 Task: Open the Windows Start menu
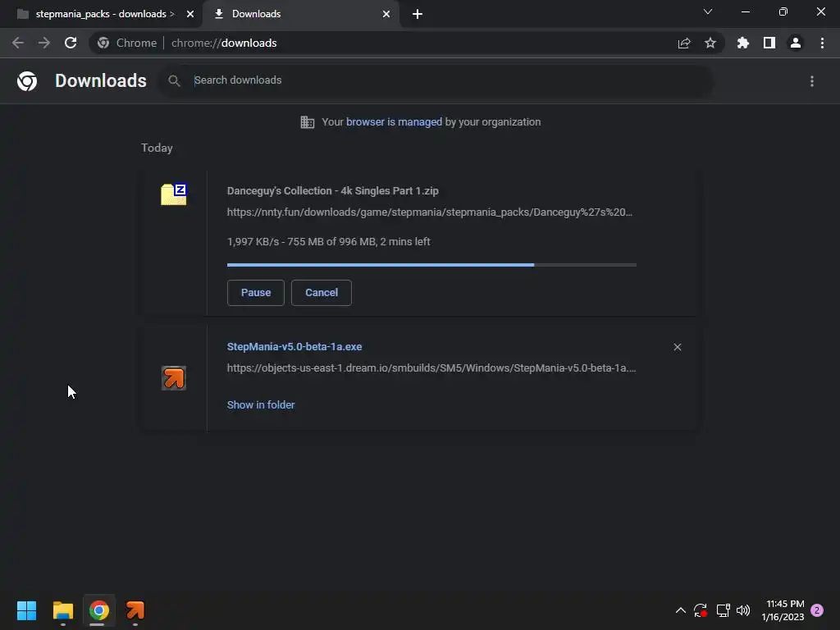(26, 610)
